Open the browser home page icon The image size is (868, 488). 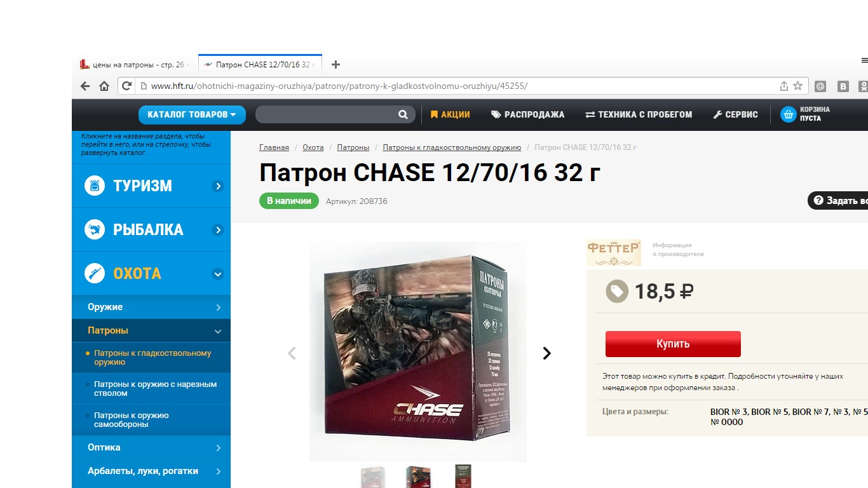pos(104,86)
